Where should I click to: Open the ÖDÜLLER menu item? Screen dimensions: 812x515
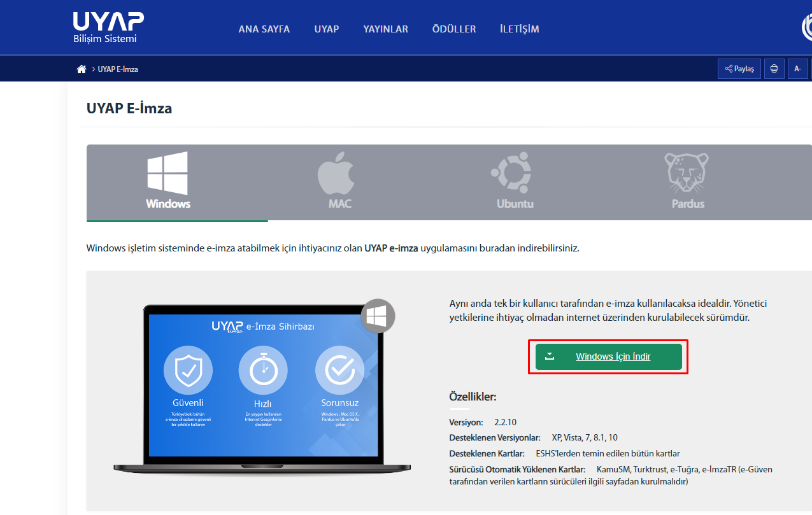[454, 29]
